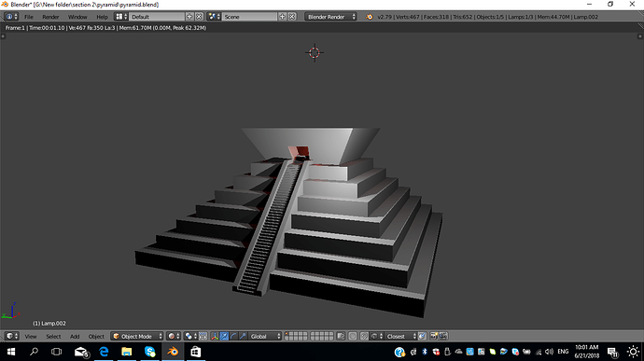Open Skype from the taskbar
This screenshot has width=644, height=361.
(x=150, y=352)
